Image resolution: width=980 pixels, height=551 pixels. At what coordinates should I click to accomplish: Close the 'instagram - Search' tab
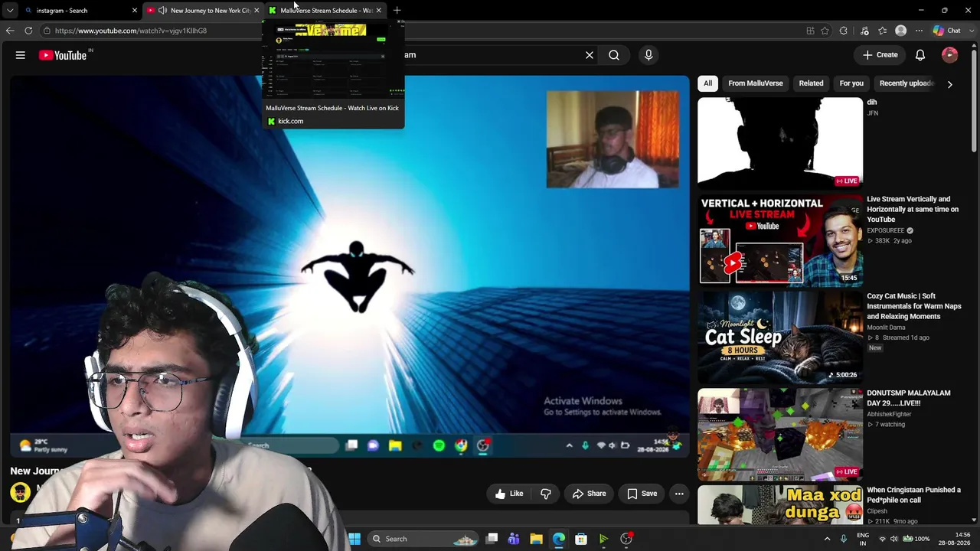click(x=135, y=11)
